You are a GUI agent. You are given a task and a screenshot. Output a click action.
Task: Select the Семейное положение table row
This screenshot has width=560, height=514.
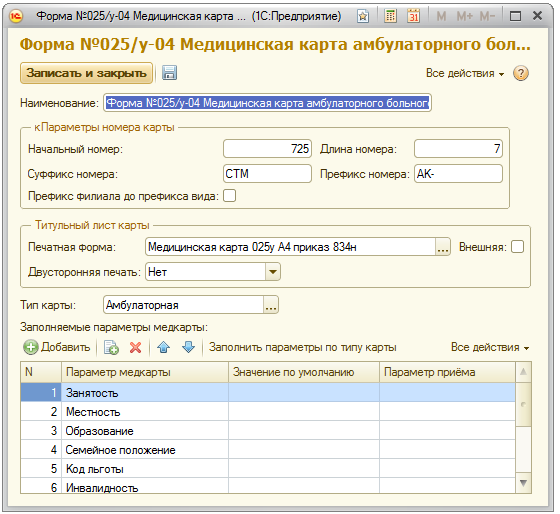coord(268,450)
